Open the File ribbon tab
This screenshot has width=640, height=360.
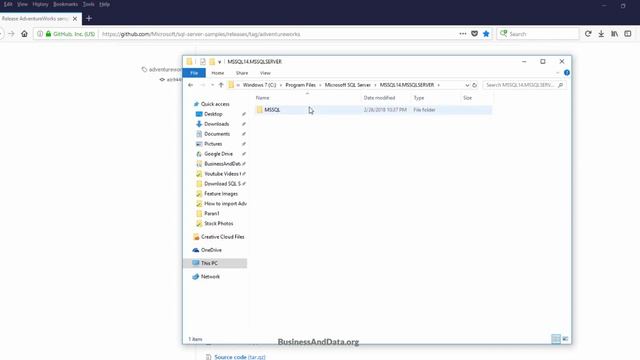click(194, 73)
